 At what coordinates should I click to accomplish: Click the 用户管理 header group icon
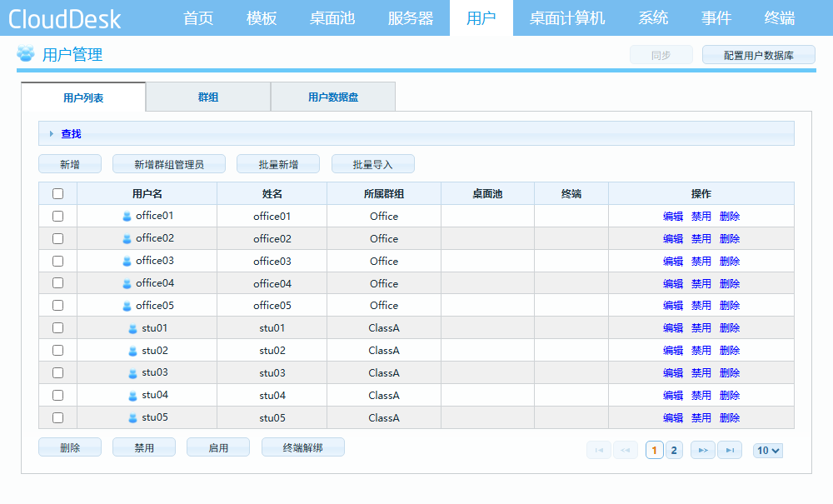pos(26,53)
